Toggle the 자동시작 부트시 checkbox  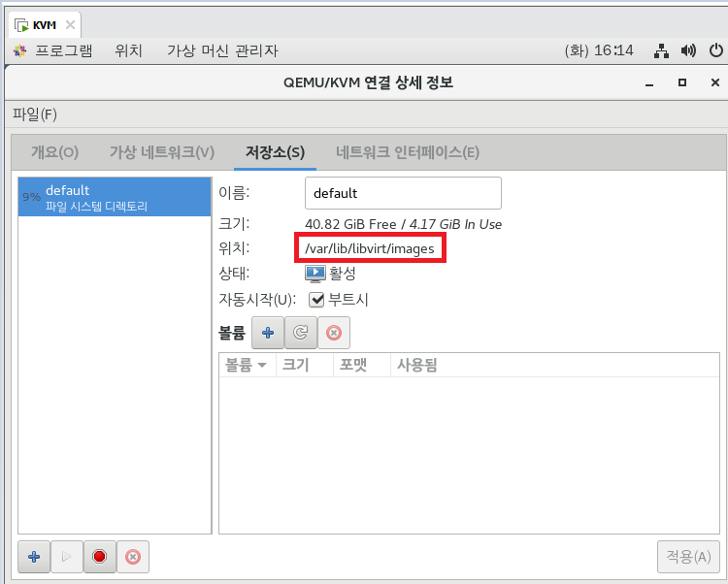(316, 300)
